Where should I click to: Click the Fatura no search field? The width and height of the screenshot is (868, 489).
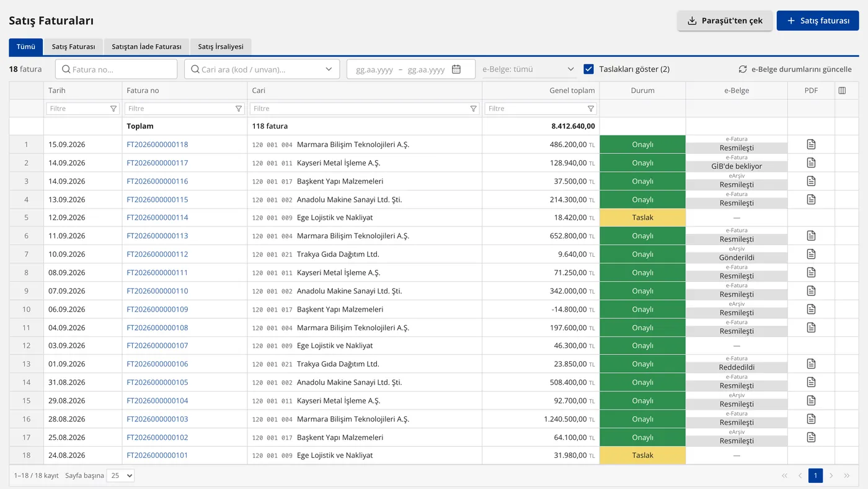click(116, 70)
